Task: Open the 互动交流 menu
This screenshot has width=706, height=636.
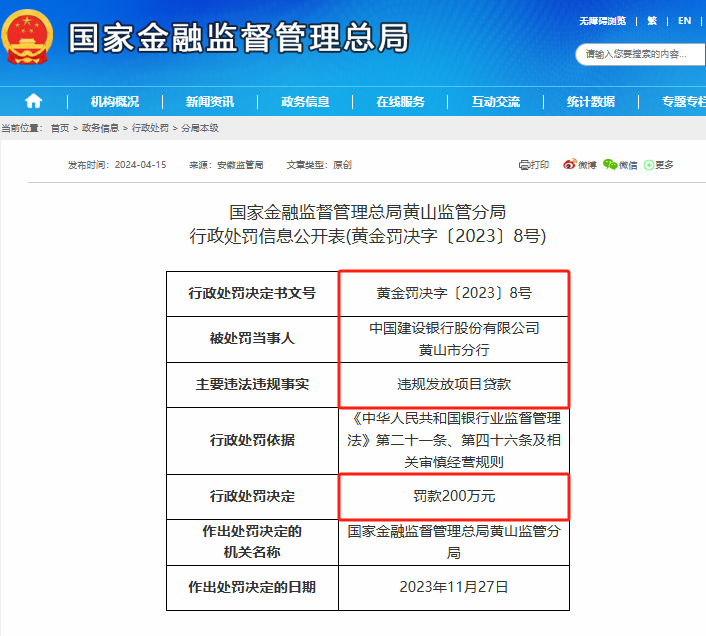Action: tap(496, 101)
